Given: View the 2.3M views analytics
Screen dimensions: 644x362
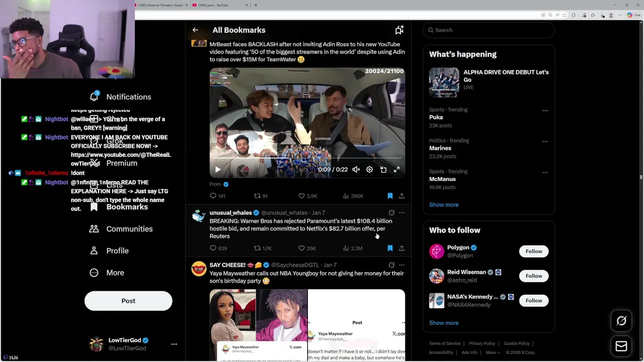Looking at the screenshot, I should pyautogui.click(x=352, y=248).
